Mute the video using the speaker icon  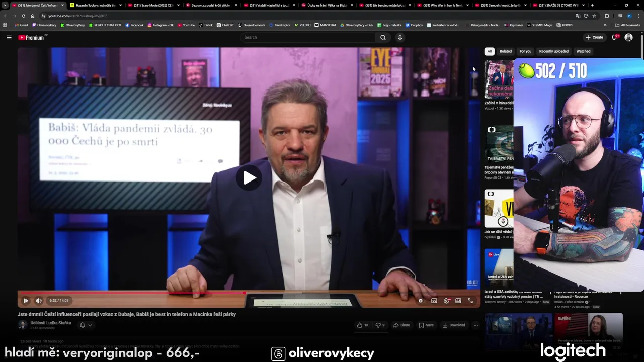39,301
